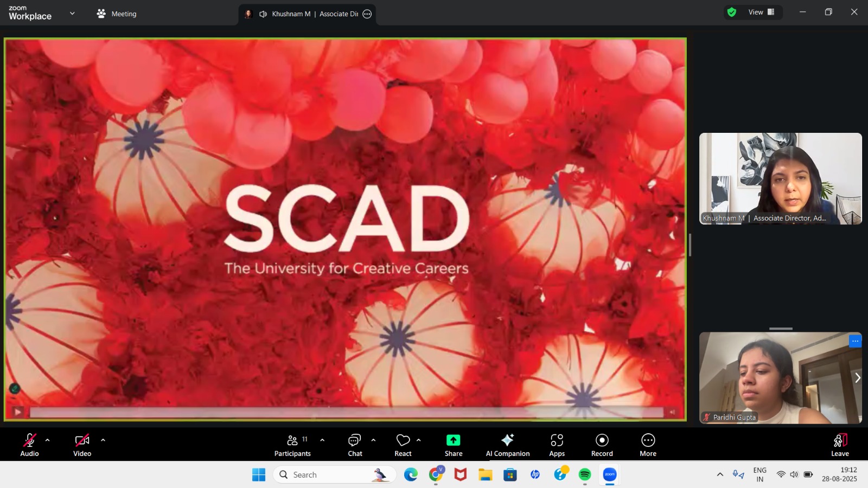
Task: Expand audio settings arrow next to Audio
Action: [x=48, y=440]
